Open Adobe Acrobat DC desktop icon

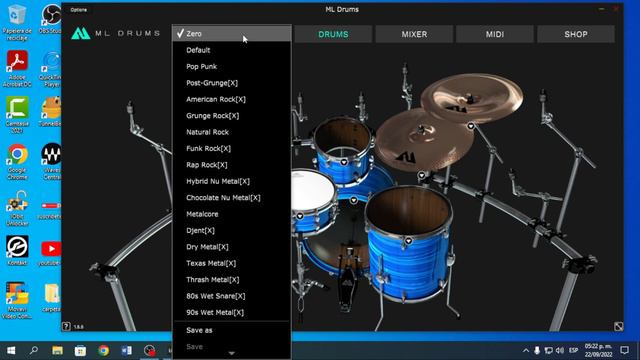pyautogui.click(x=17, y=69)
